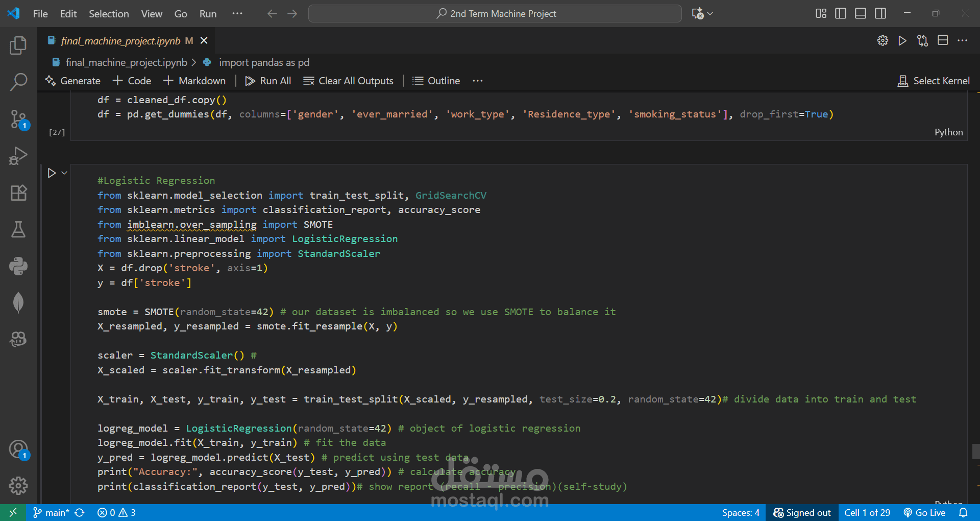Viewport: 980px width, 521px height.
Task: Click the editor vertical scrollbar thumb
Action: pyautogui.click(x=976, y=452)
